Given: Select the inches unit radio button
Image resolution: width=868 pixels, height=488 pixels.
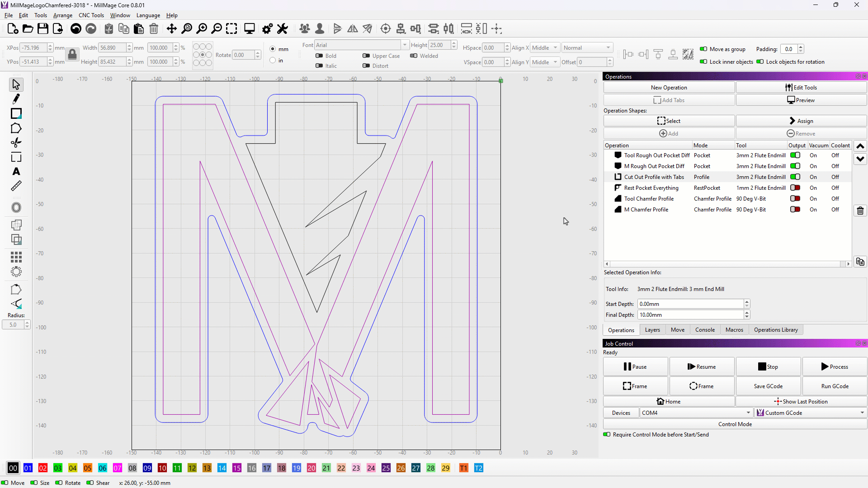Looking at the screenshot, I should click(273, 61).
